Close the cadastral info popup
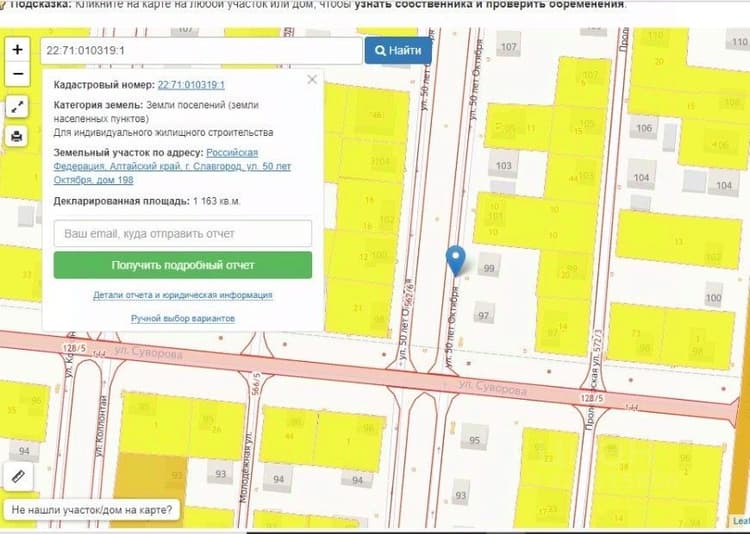Viewport: 750px width, 534px height. pos(312,79)
